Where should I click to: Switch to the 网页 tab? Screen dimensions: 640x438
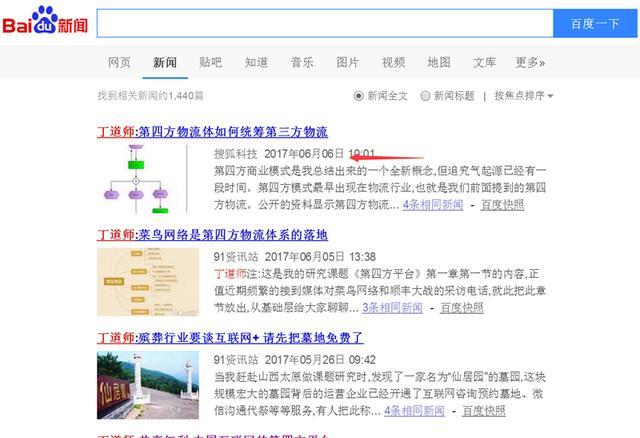119,62
